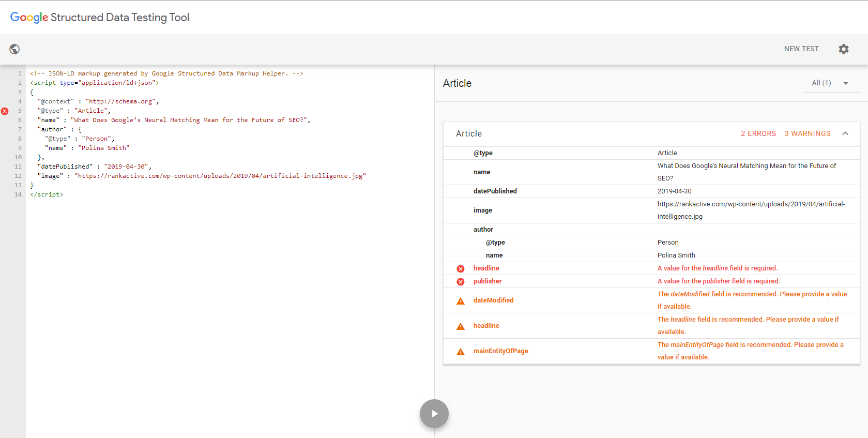Click the globe language icon
Screen dimensions: 868x438
click(x=14, y=49)
